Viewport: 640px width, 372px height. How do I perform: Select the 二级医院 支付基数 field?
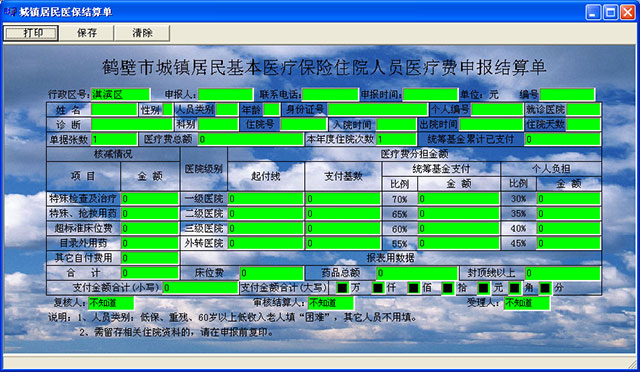[x=343, y=213]
